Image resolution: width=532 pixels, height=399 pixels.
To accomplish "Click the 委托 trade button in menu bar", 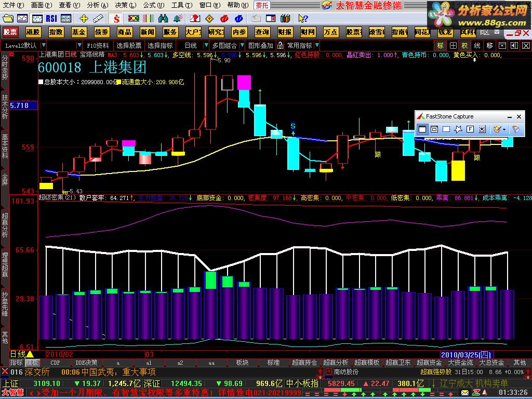I will (x=262, y=5).
